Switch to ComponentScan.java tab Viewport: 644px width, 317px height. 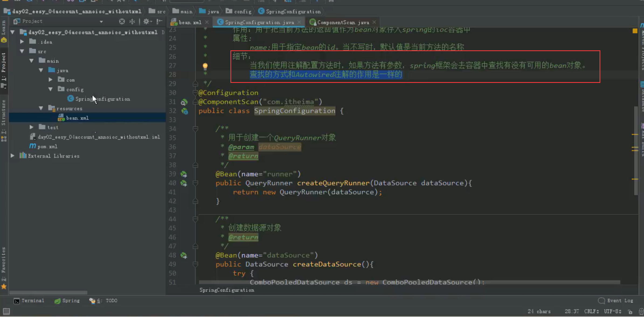point(343,23)
